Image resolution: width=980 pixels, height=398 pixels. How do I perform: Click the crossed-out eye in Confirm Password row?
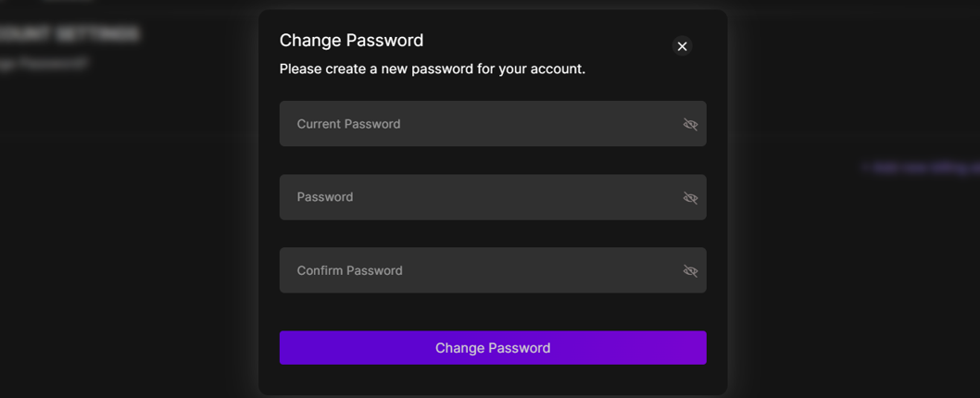690,270
